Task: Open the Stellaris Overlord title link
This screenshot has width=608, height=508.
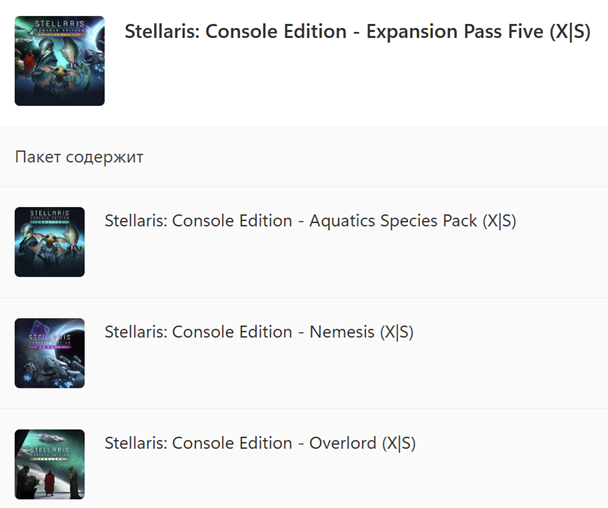Action: [x=241, y=443]
